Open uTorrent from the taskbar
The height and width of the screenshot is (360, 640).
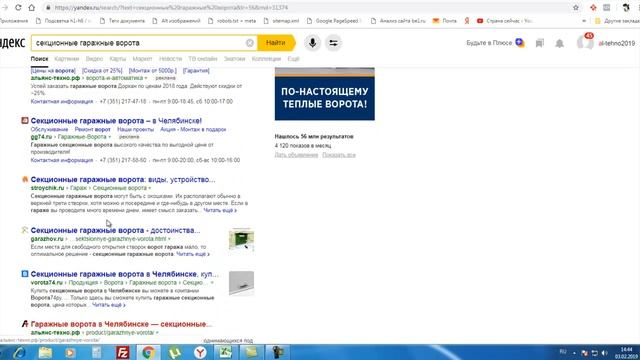pyautogui.click(x=174, y=352)
